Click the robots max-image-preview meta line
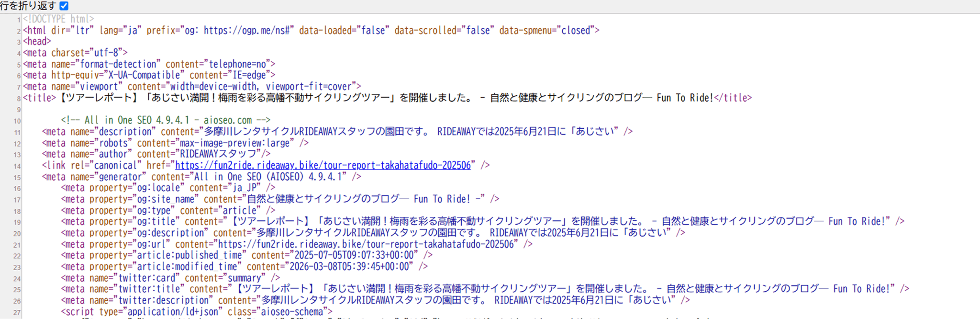 pos(175,143)
